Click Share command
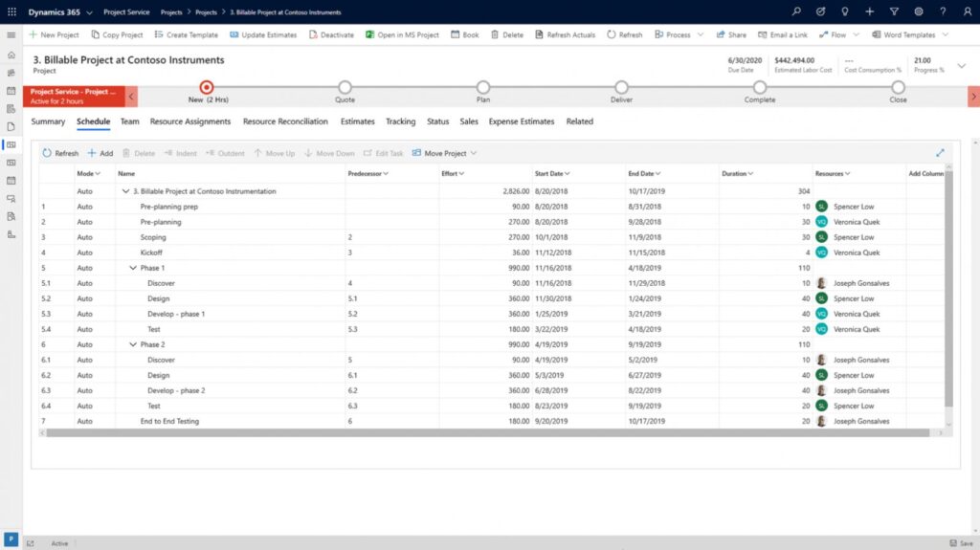The width and height of the screenshot is (980, 550). [731, 35]
